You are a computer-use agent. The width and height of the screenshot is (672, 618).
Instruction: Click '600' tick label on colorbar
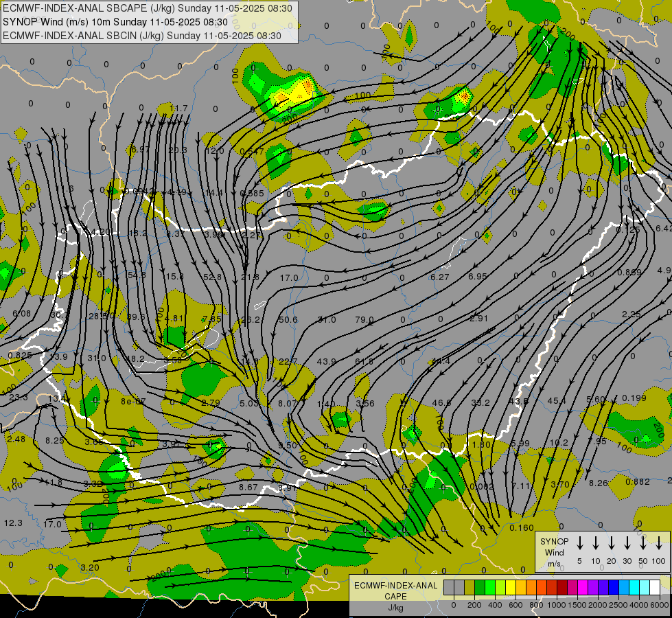[x=515, y=605]
